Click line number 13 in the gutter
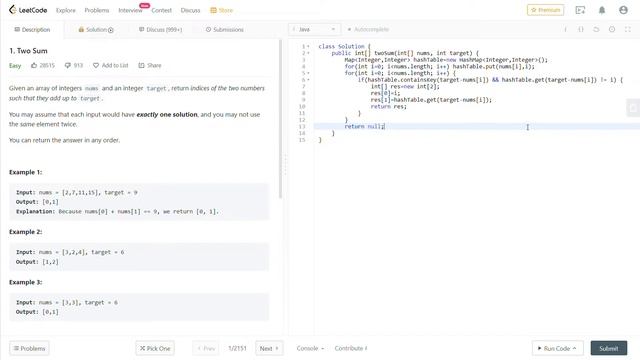 [302, 127]
